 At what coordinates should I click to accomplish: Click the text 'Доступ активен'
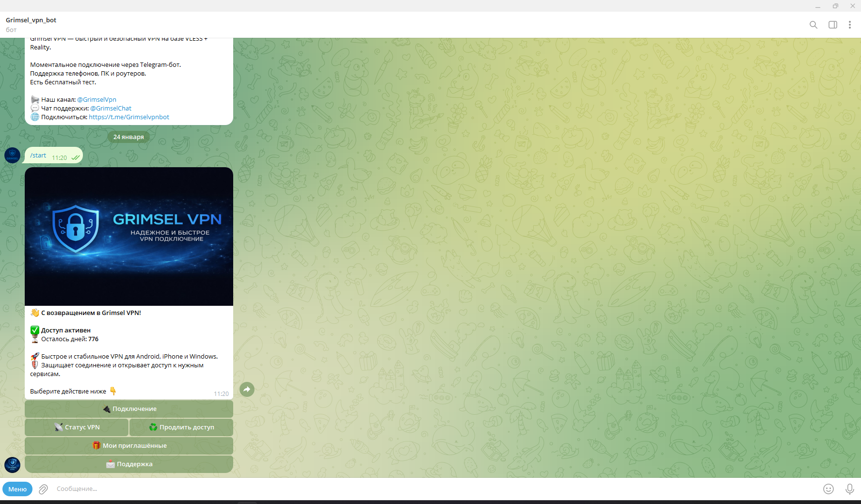point(66,331)
